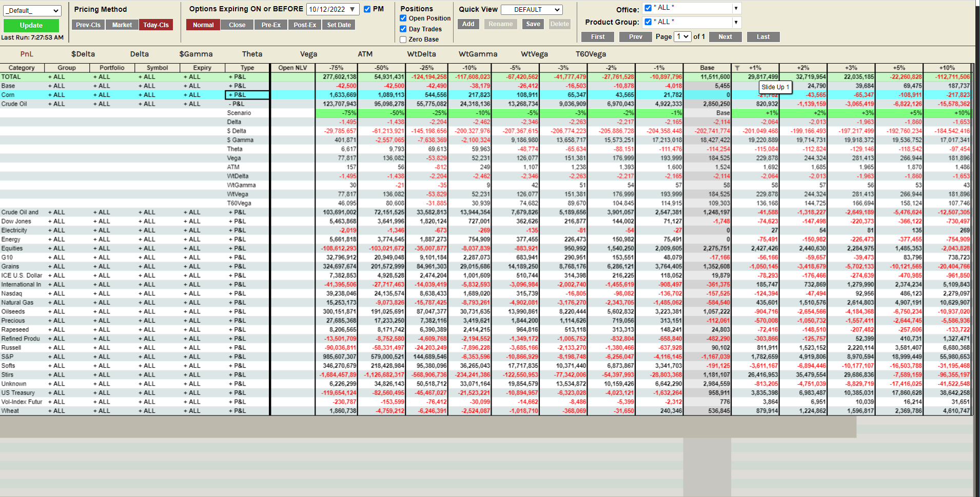This screenshot has width=980, height=497.
Task: Select the Pre-Ex expiry mode
Action: click(271, 25)
